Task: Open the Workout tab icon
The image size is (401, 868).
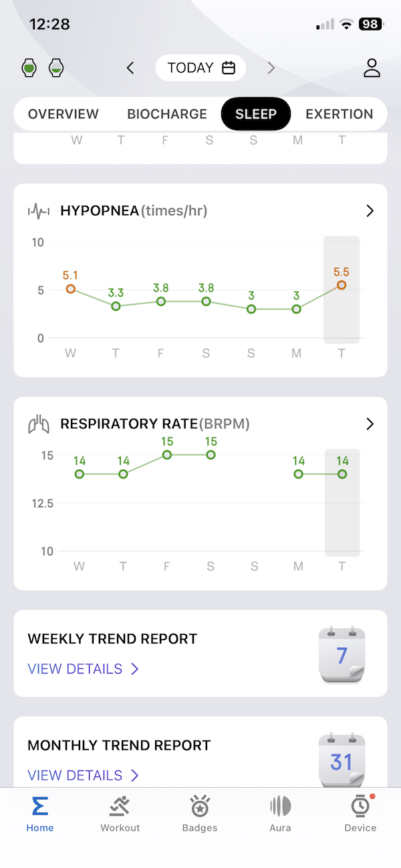Action: pos(120,807)
